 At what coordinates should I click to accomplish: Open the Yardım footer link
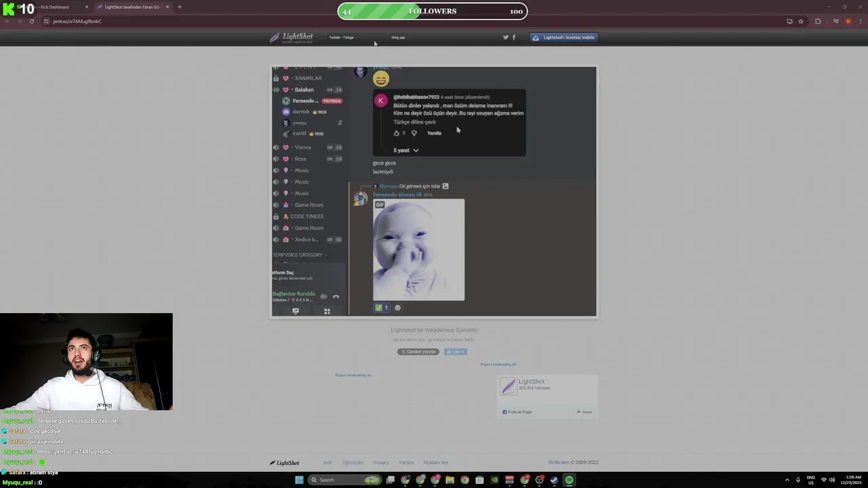pos(406,462)
